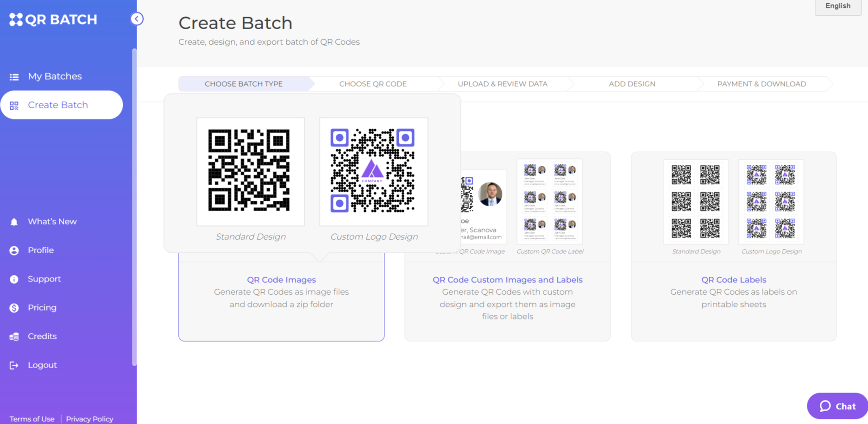Click the Pricing dollar icon
The image size is (868, 424).
tap(14, 308)
